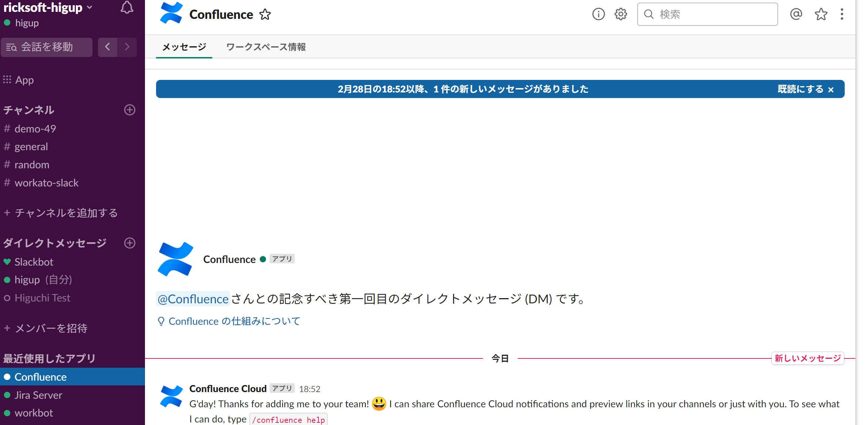This screenshot has width=868, height=425.
Task: Click the Confluence Cloud message avatar
Action: pyautogui.click(x=171, y=396)
